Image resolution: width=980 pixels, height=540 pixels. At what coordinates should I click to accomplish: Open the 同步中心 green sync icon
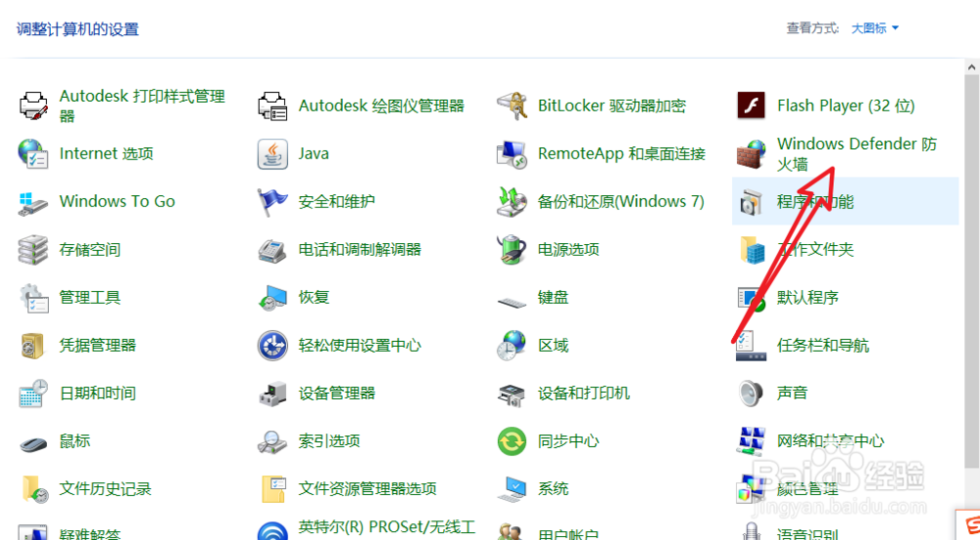pyautogui.click(x=512, y=441)
